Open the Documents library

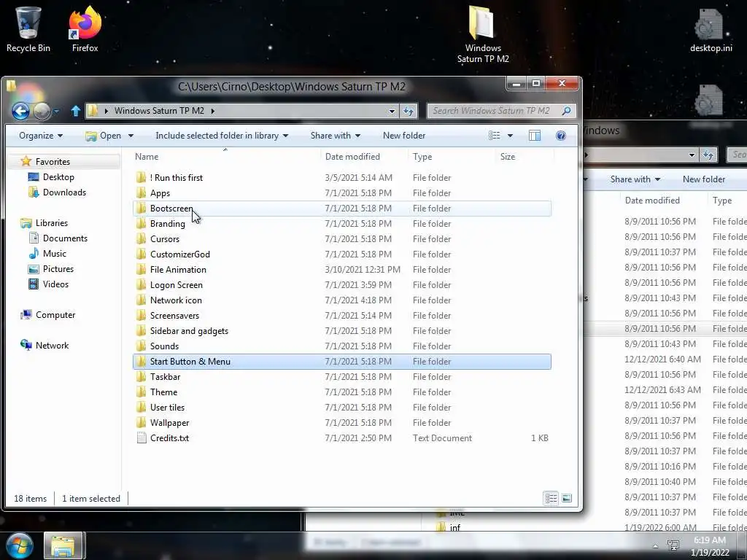click(65, 238)
